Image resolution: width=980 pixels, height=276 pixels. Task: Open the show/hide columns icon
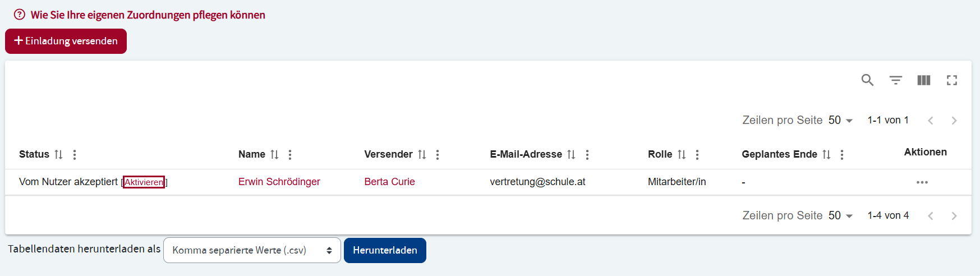point(923,80)
